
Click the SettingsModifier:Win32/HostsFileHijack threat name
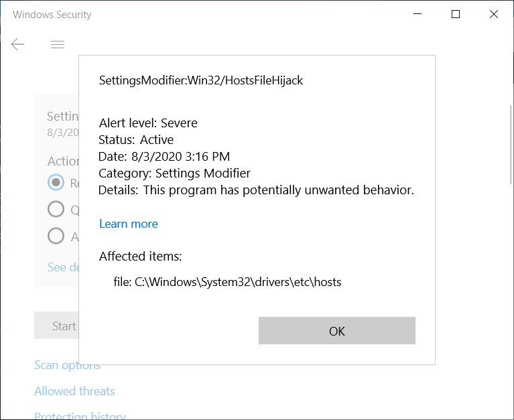pos(201,80)
